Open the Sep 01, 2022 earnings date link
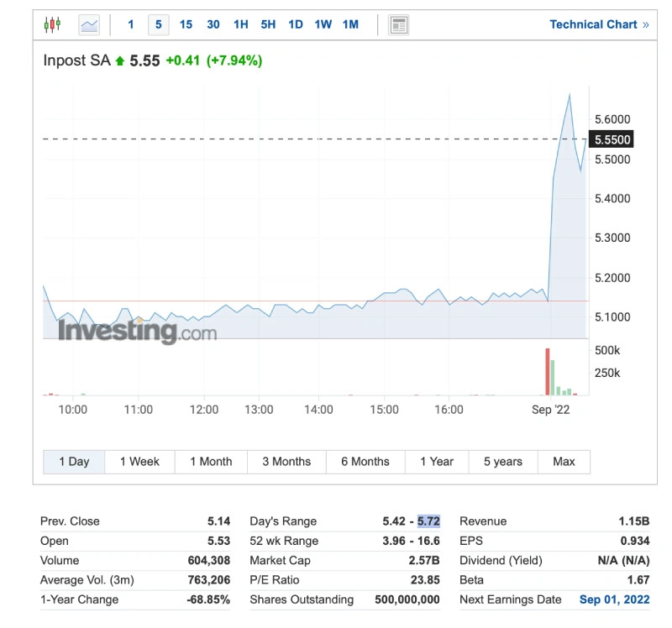This screenshot has width=672, height=628. [x=615, y=599]
